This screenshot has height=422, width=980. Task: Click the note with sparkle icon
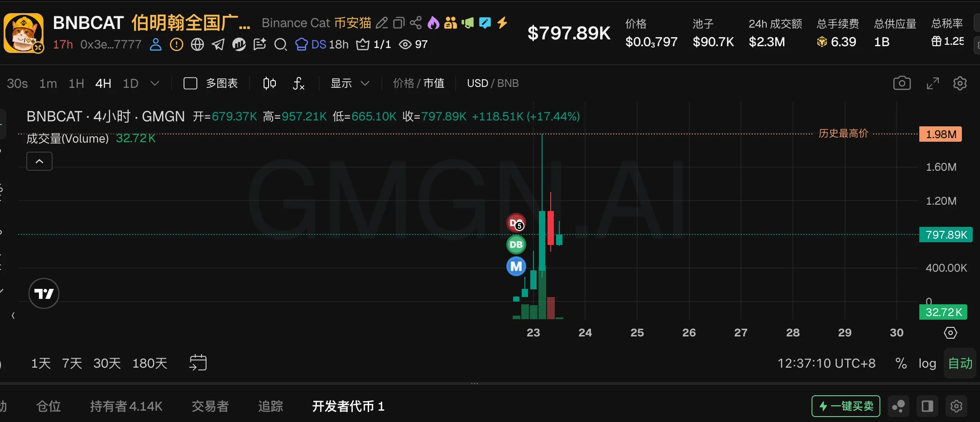[259, 44]
